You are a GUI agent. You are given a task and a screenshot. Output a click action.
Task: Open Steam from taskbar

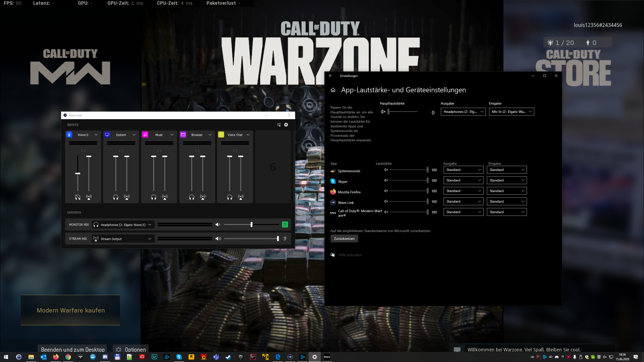click(x=228, y=357)
